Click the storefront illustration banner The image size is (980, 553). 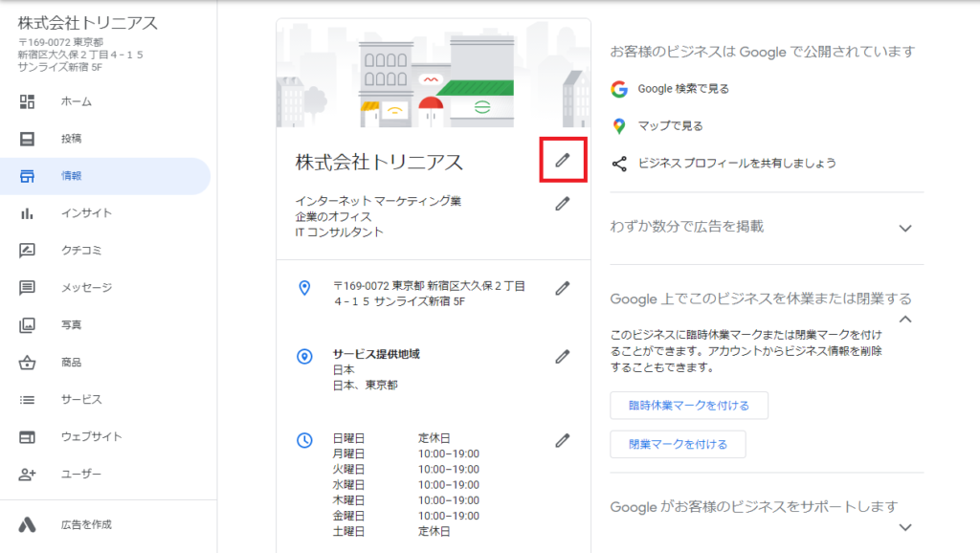pos(434,74)
